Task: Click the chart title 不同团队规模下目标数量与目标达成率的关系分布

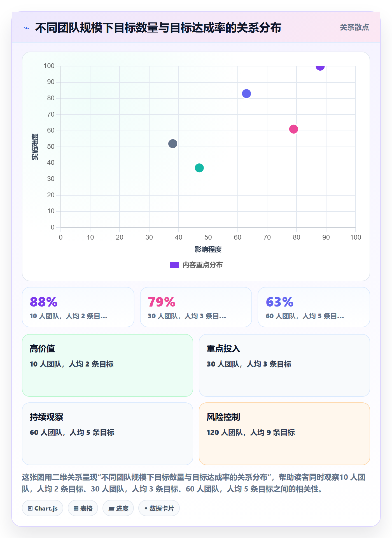Action: (x=158, y=28)
